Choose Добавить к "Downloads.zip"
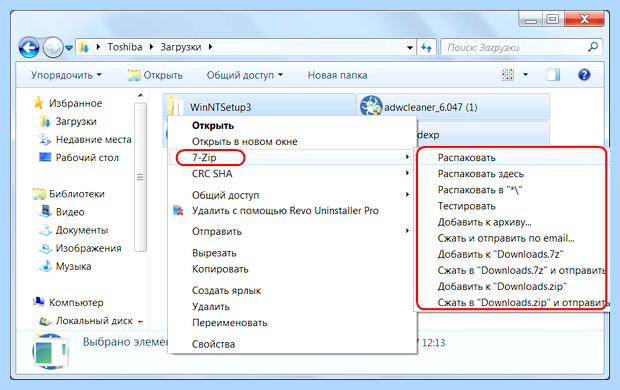This screenshot has height=390, width=620. [x=512, y=286]
